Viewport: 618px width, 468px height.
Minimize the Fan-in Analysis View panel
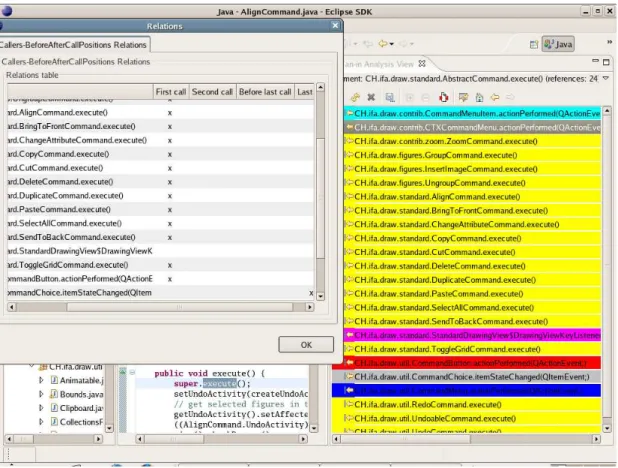[x=596, y=61]
